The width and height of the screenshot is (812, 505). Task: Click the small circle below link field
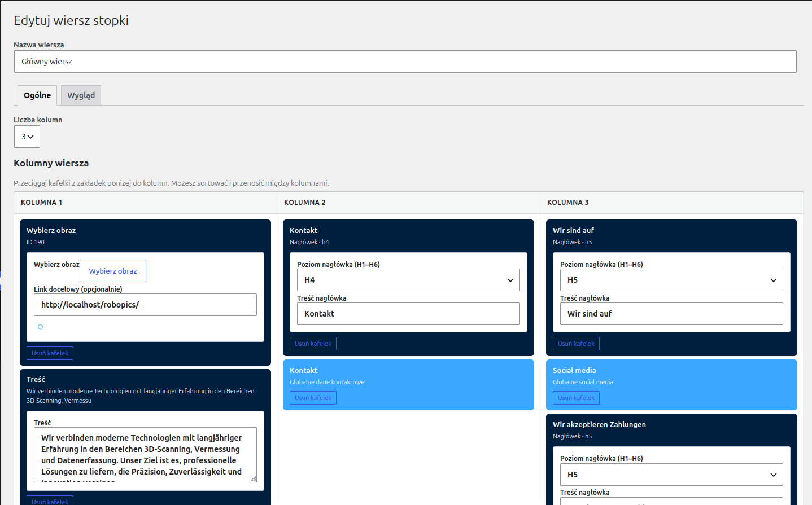(40, 327)
